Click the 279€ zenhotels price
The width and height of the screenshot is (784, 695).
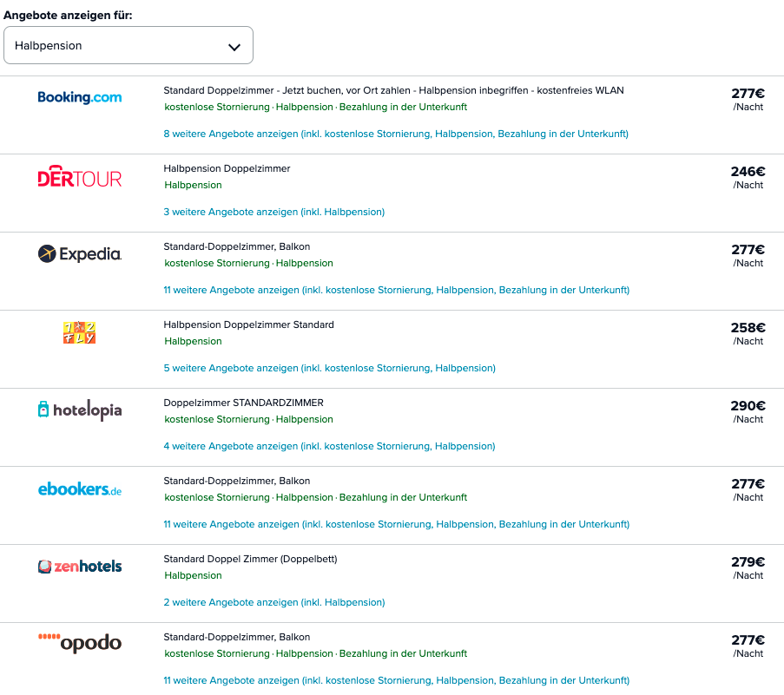pyautogui.click(x=748, y=561)
